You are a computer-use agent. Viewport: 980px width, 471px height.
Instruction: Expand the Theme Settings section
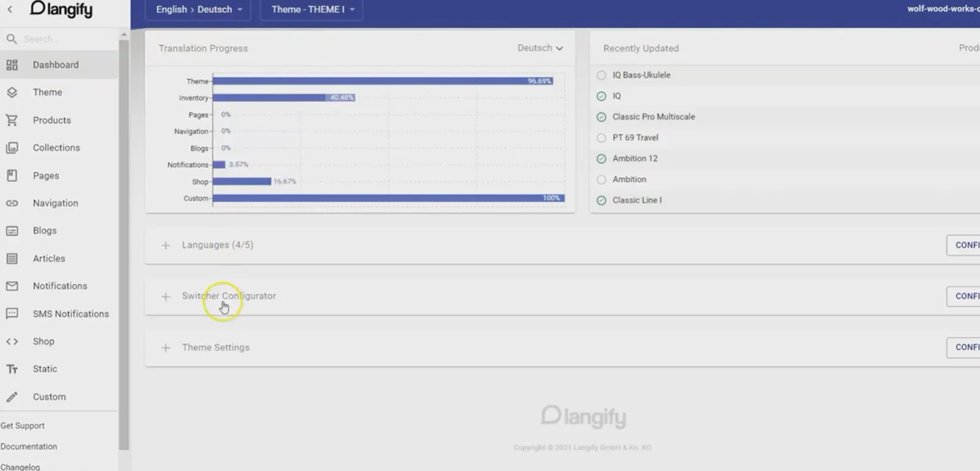[x=165, y=348]
